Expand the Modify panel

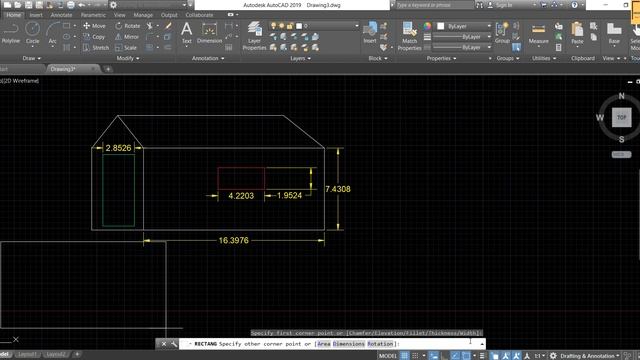click(128, 58)
